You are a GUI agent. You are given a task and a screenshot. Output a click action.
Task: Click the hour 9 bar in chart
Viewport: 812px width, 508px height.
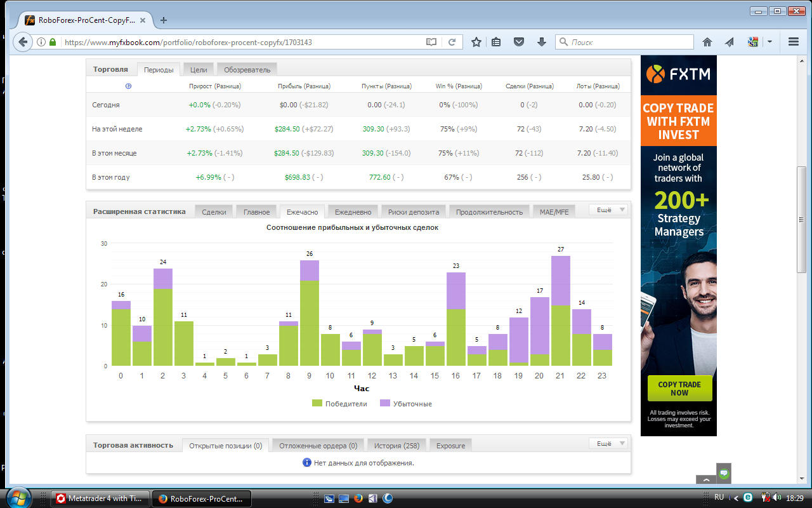[310, 313]
